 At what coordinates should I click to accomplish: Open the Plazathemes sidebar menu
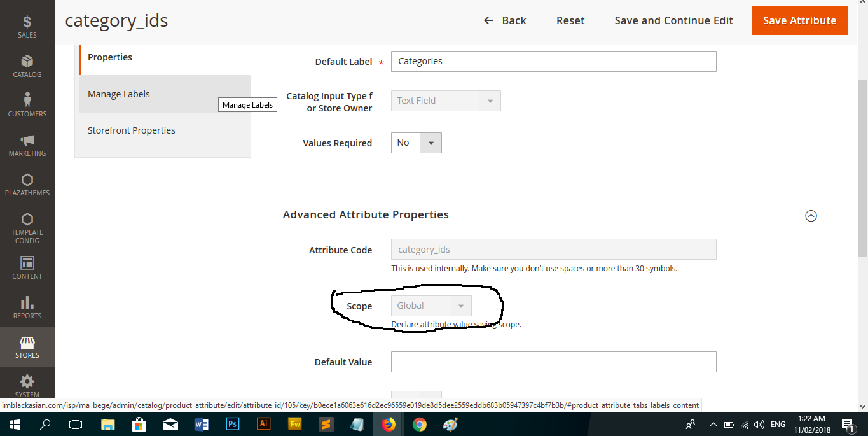27,185
